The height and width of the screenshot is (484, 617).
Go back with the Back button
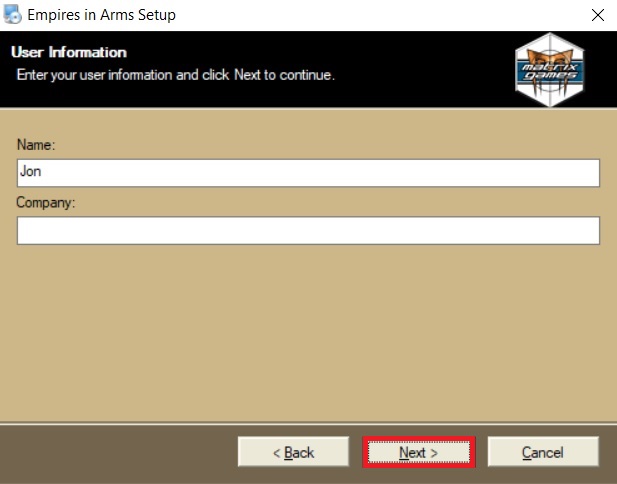pos(293,452)
